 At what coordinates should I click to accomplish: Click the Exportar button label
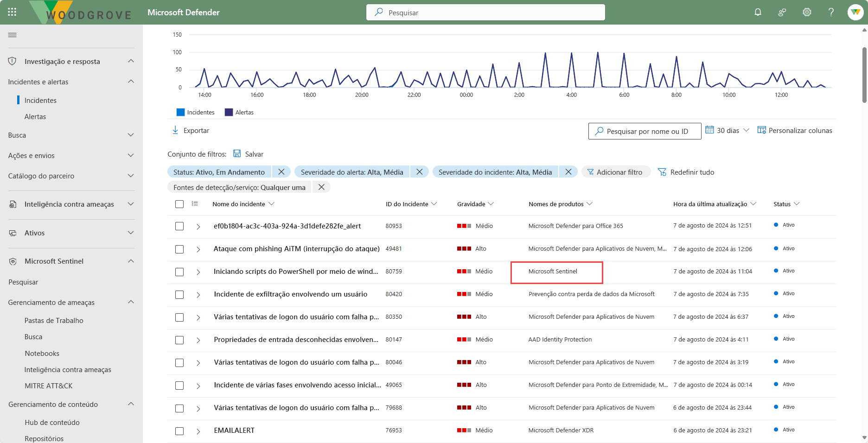(196, 130)
